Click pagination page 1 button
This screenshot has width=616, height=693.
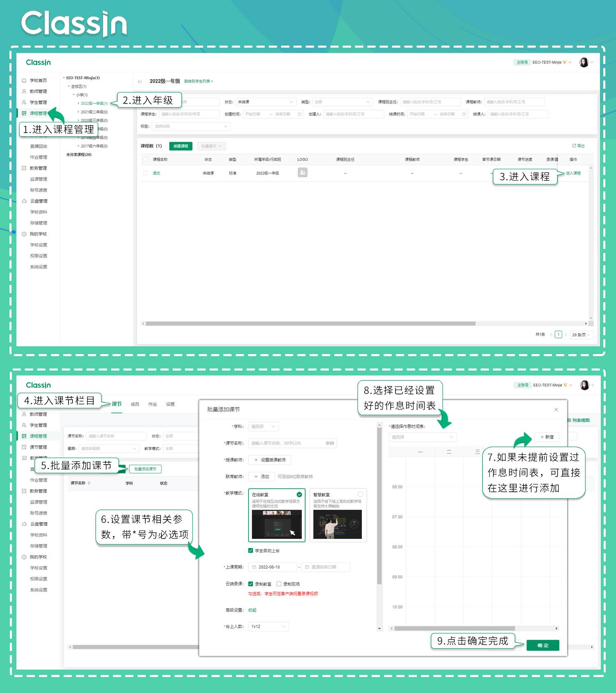pos(558,335)
